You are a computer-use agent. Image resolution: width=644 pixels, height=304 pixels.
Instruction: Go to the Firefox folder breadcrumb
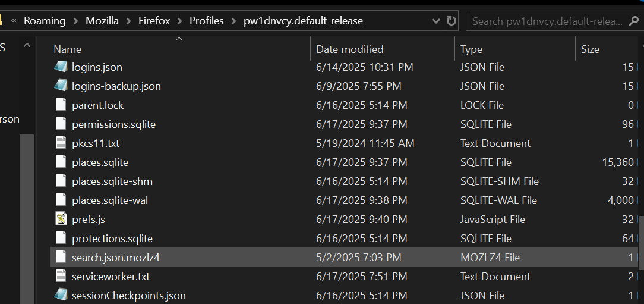[154, 21]
